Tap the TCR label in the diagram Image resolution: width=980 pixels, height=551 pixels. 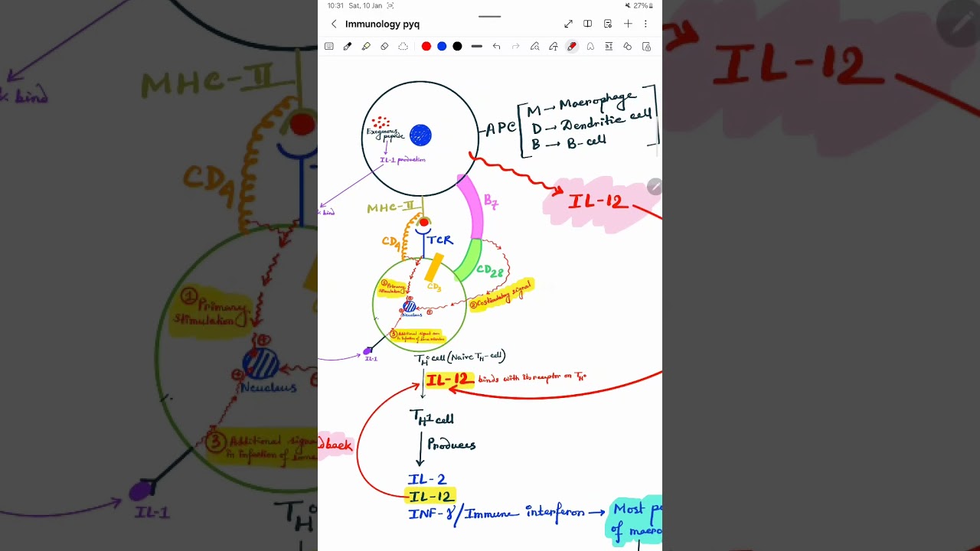pyautogui.click(x=440, y=240)
